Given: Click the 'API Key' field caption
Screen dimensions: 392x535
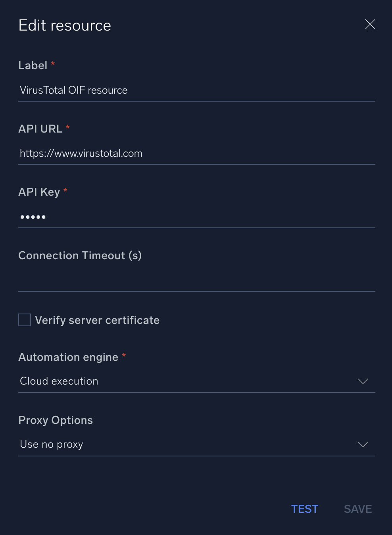Looking at the screenshot, I should 39,192.
